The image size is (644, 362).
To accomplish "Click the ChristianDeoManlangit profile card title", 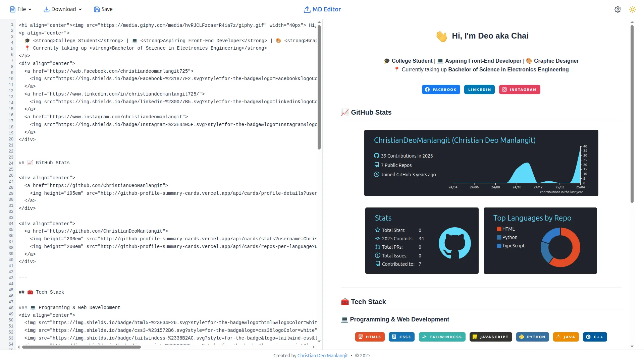I will 454,140.
